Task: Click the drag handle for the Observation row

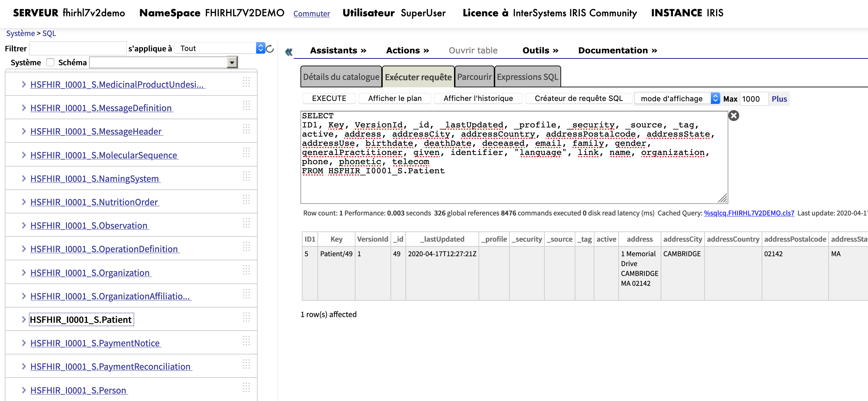Action: click(246, 223)
